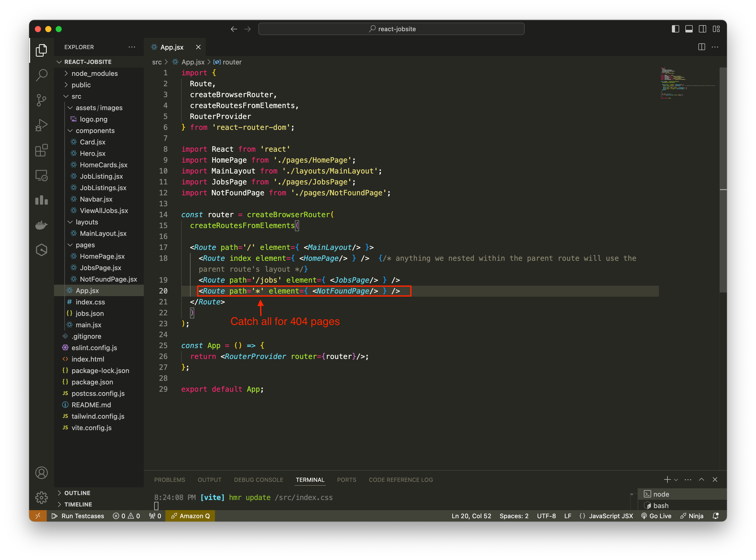
Task: Open the Docker view
Action: pos(41,225)
